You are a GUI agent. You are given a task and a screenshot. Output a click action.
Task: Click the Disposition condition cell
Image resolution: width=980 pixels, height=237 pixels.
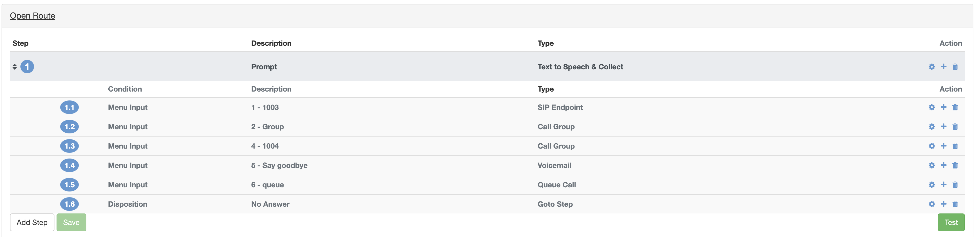(x=127, y=204)
